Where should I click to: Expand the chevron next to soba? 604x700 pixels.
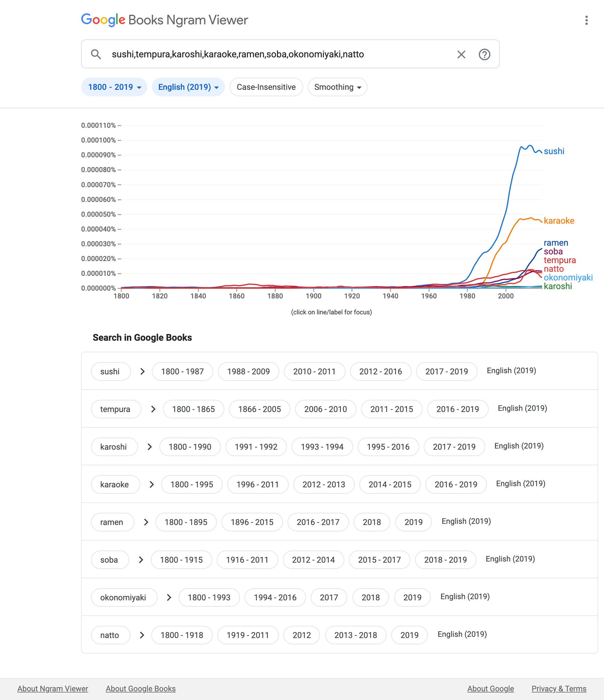141,560
